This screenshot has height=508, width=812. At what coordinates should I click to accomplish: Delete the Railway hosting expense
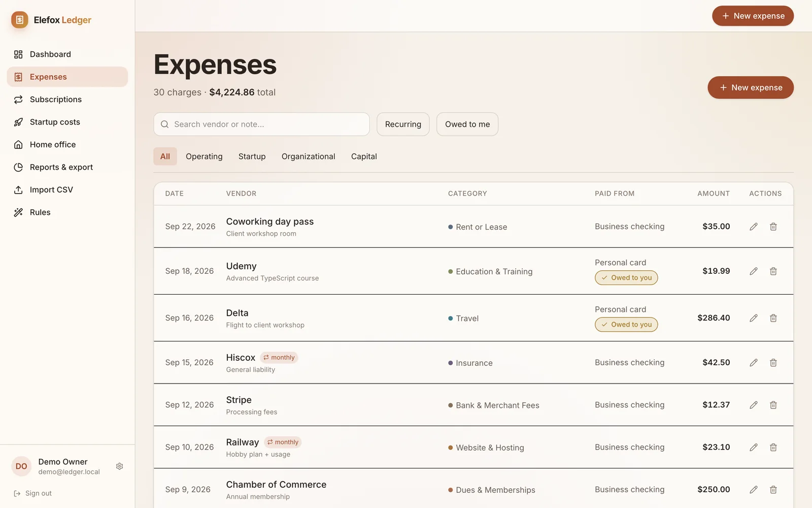773,448
